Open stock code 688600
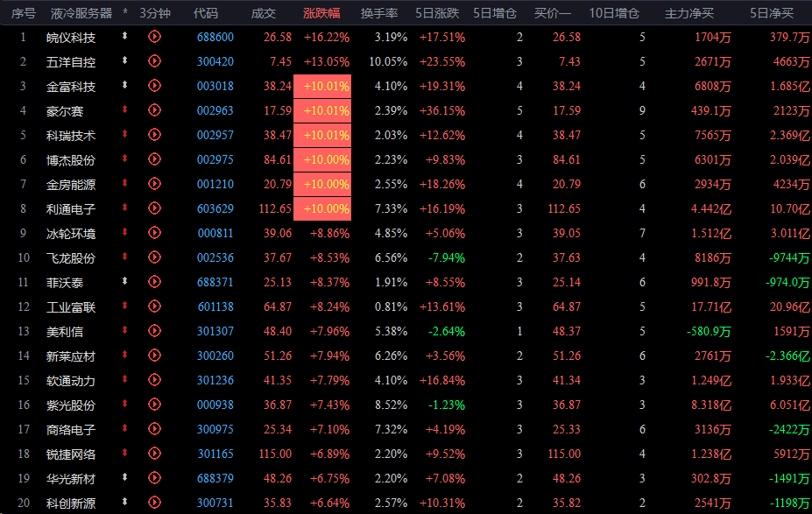Screen dimensions: 812x514 pos(215,38)
